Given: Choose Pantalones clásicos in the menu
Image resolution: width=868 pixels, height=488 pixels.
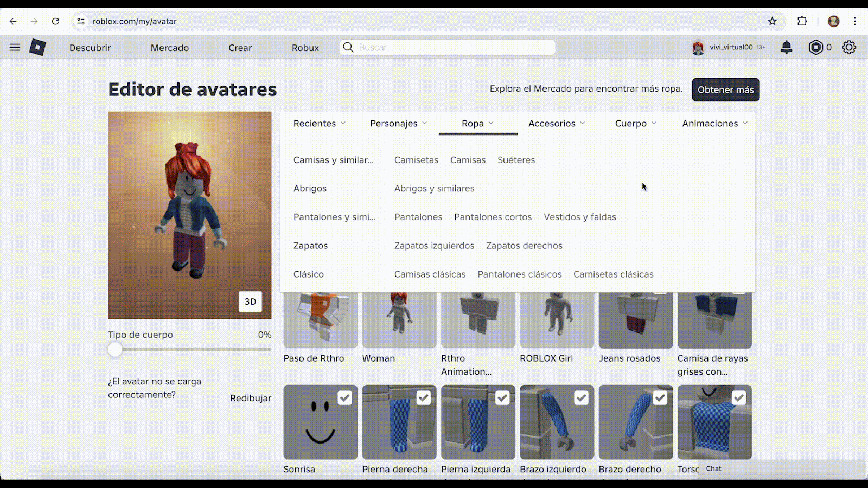Looking at the screenshot, I should [x=520, y=274].
